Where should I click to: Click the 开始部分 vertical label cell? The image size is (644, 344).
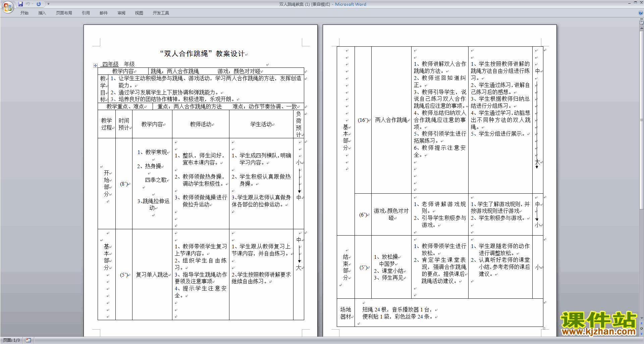click(x=106, y=184)
